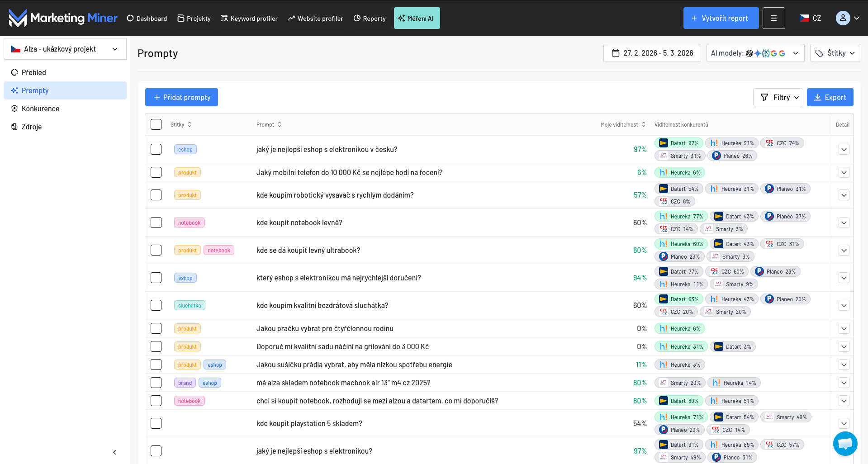Open the Keyword profiler menu
This screenshot has width=868, height=464.
point(249,19)
